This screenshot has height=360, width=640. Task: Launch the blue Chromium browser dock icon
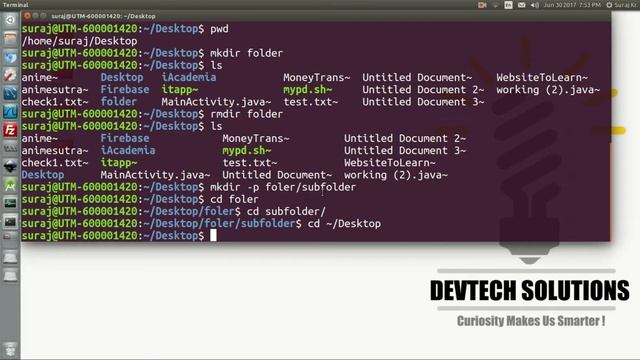[x=10, y=57]
